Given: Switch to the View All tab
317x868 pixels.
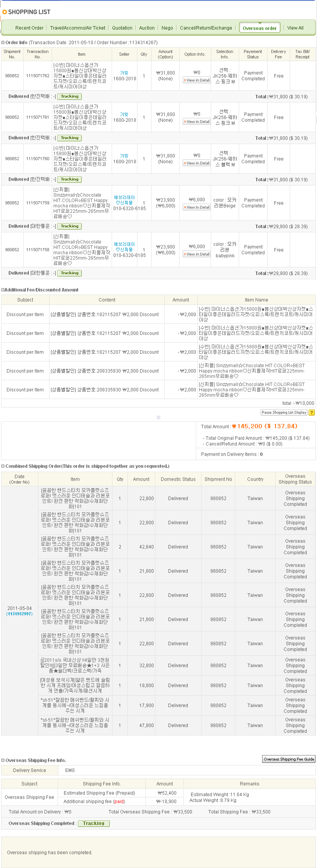Looking at the screenshot, I should pyautogui.click(x=296, y=28).
